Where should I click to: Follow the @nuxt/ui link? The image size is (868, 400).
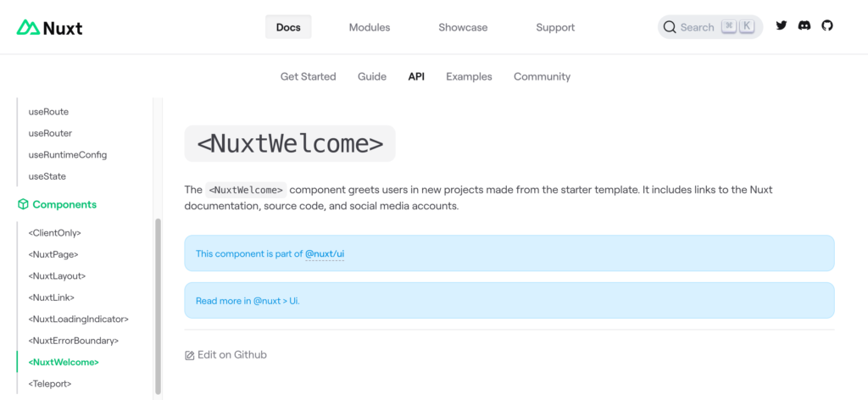325,253
